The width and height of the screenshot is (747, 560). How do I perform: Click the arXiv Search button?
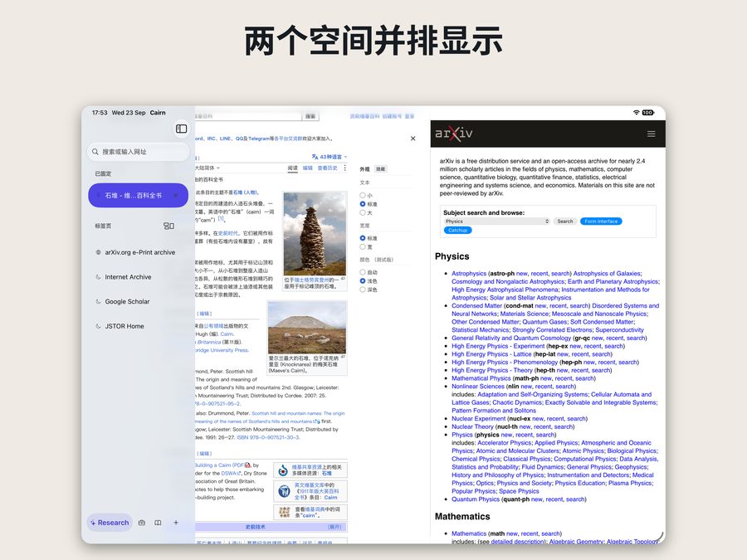565,222
